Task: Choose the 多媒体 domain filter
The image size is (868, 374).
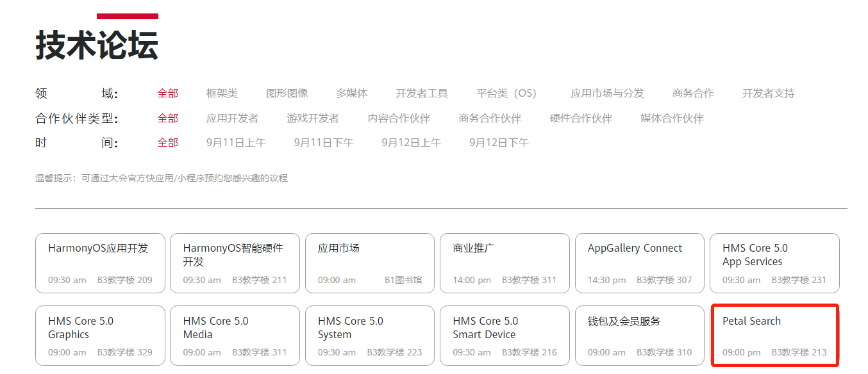Action: tap(352, 93)
